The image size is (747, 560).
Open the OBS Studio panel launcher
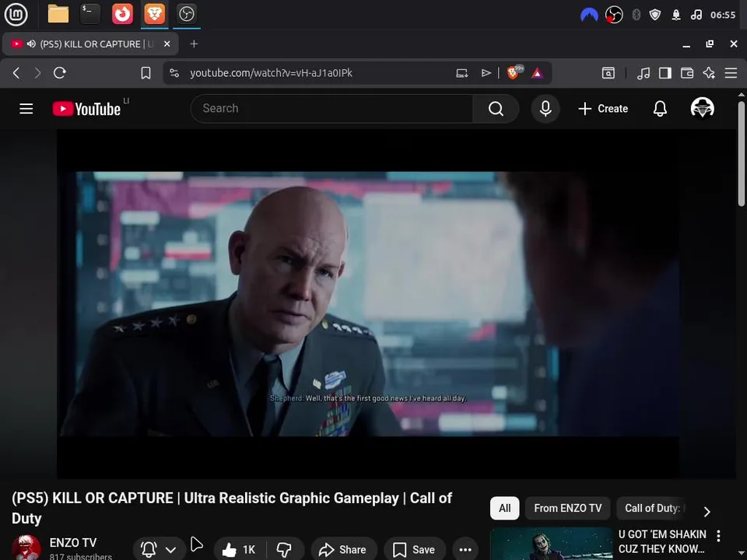pyautogui.click(x=186, y=14)
